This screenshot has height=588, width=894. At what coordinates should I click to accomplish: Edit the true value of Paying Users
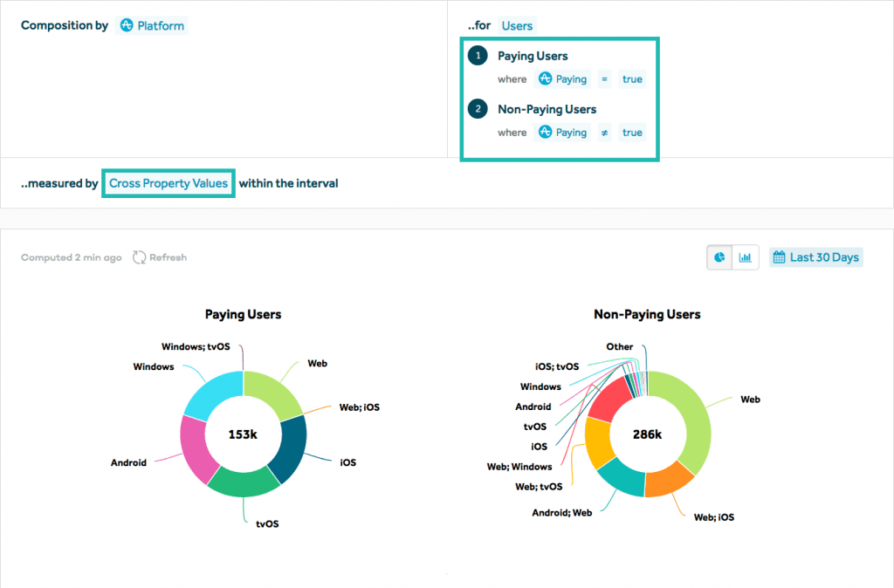click(632, 79)
